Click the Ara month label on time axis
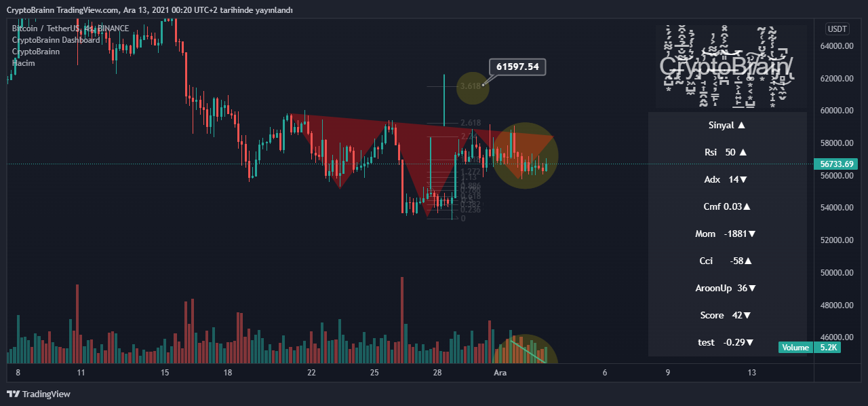 pos(500,373)
